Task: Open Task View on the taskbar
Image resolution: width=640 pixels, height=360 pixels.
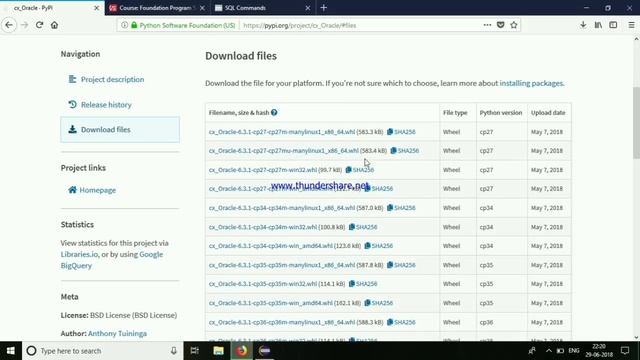Action: [x=195, y=351]
